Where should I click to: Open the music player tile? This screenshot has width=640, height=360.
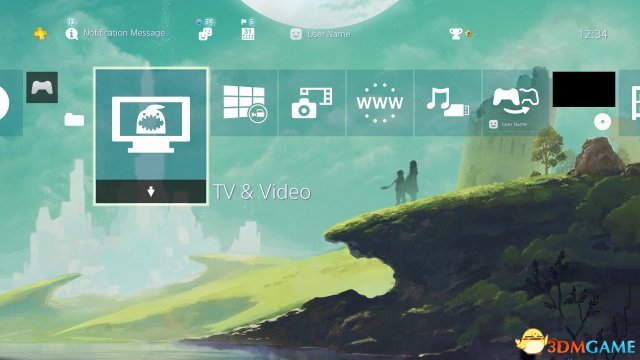(x=448, y=103)
